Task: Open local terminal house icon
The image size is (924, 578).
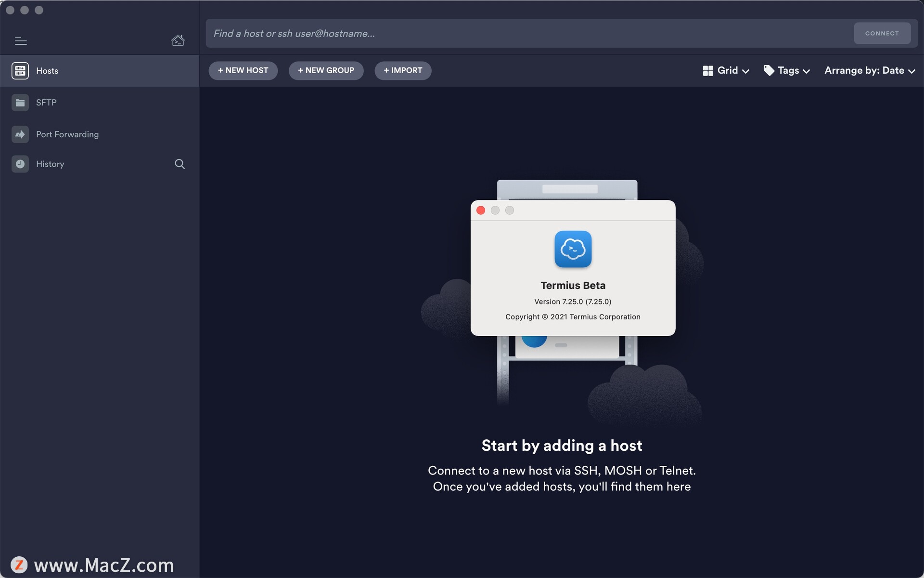Action: click(x=178, y=40)
